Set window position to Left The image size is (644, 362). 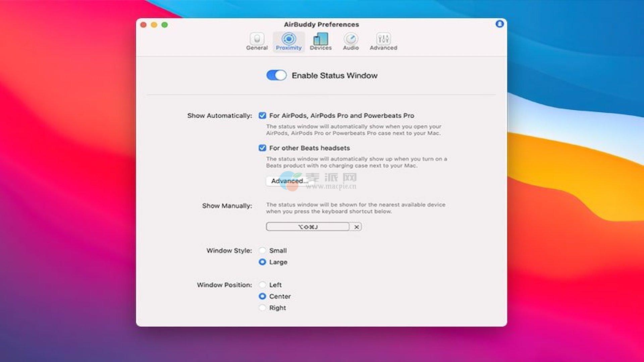262,285
